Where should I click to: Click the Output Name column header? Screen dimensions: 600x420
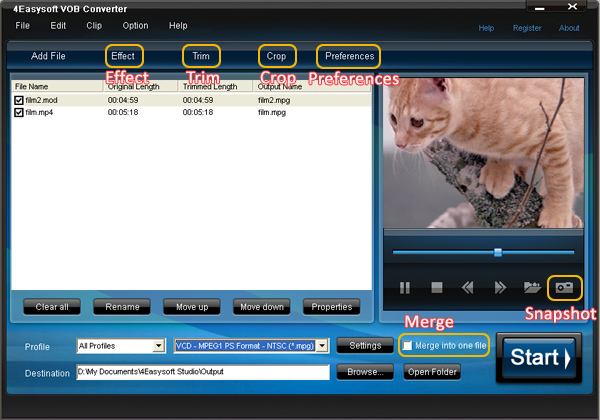click(312, 86)
